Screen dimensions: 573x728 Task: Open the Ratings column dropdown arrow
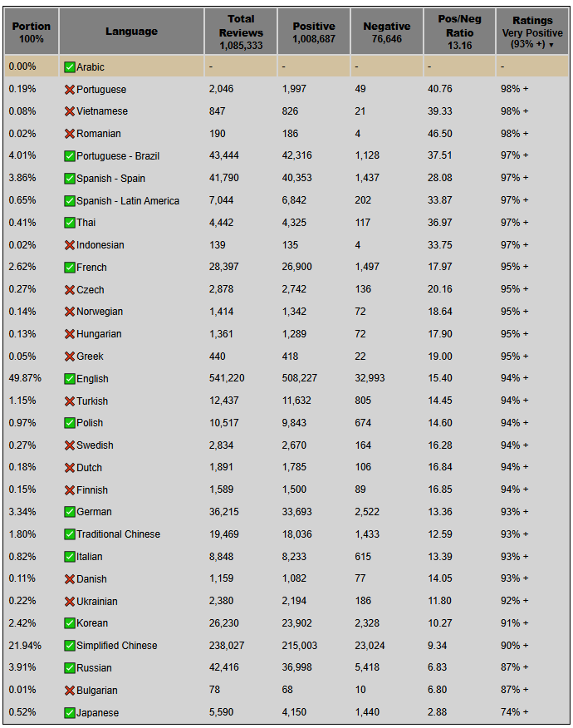click(551, 45)
